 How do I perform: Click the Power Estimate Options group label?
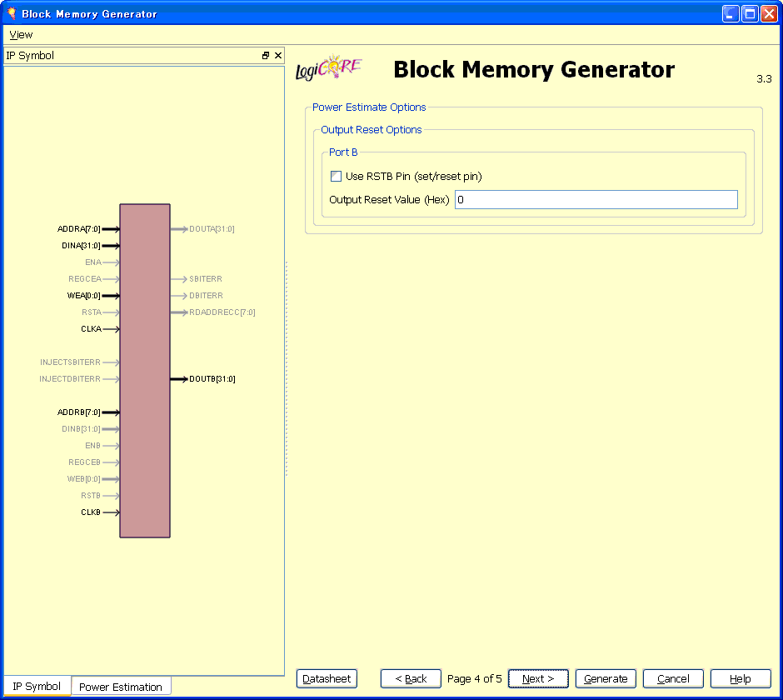(369, 107)
